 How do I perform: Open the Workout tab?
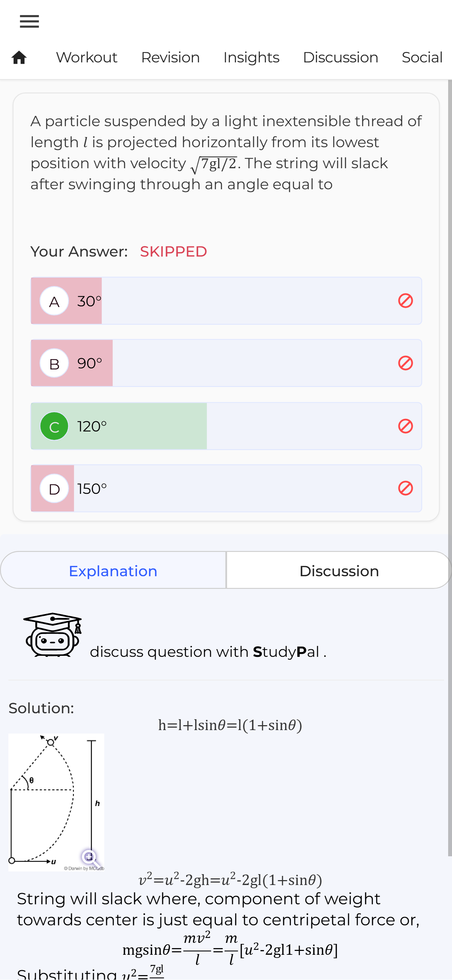coord(87,57)
